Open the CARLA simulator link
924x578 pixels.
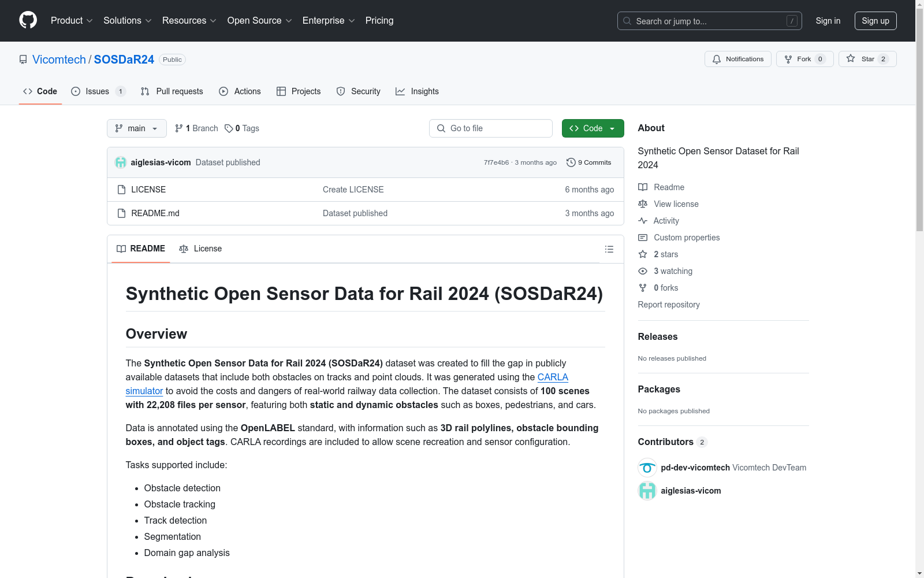click(x=553, y=377)
